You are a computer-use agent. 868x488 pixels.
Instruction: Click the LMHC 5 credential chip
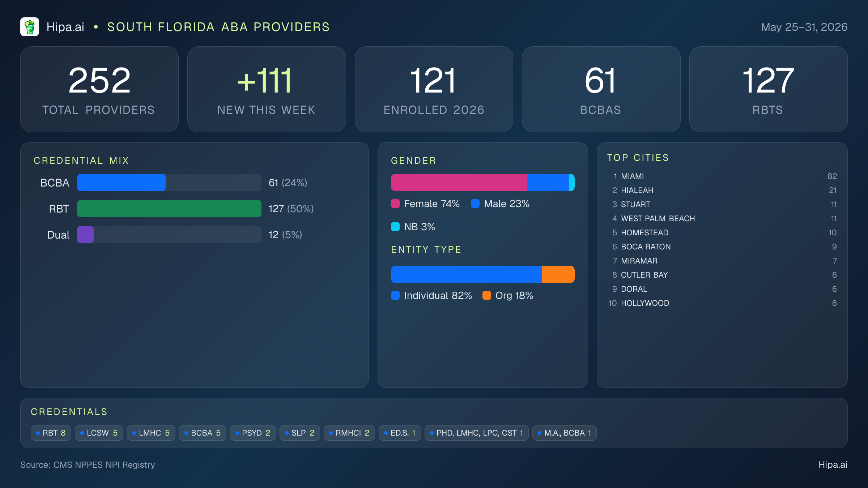[x=151, y=433]
